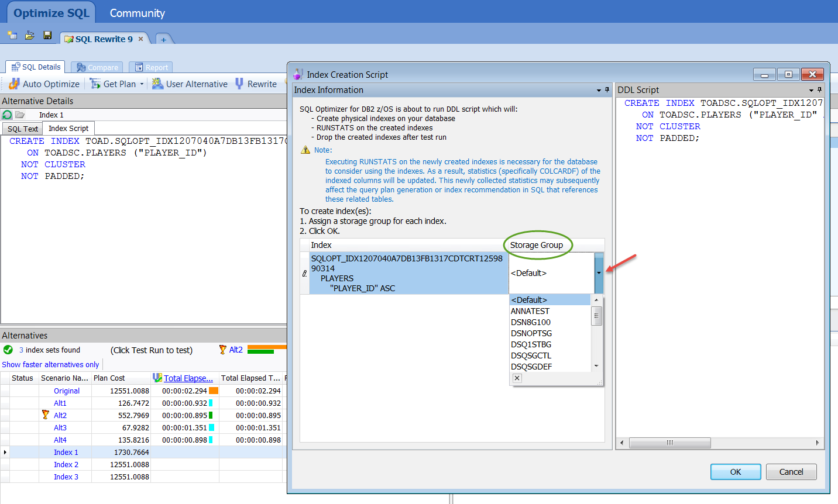Screen dimensions: 838x504
Task: Click 'Show faster alternatives only' link
Action: [x=50, y=364]
